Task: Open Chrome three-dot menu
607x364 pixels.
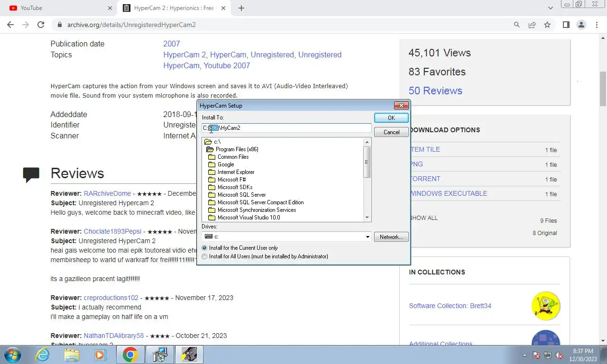Action: coord(597,25)
